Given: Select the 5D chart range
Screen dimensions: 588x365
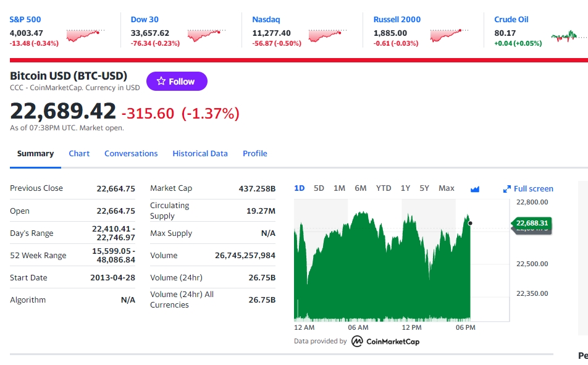Looking at the screenshot, I should tap(319, 188).
